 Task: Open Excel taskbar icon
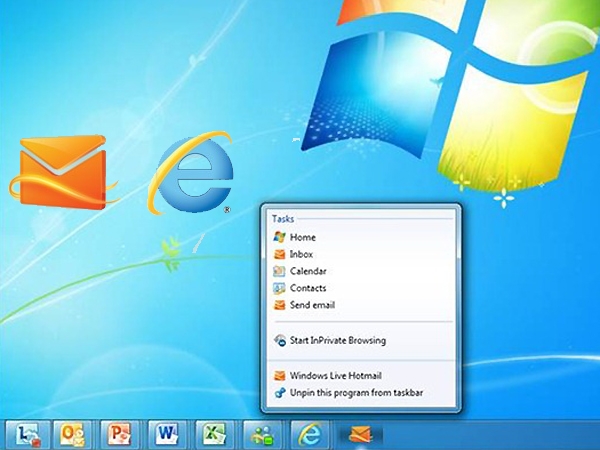[215, 434]
